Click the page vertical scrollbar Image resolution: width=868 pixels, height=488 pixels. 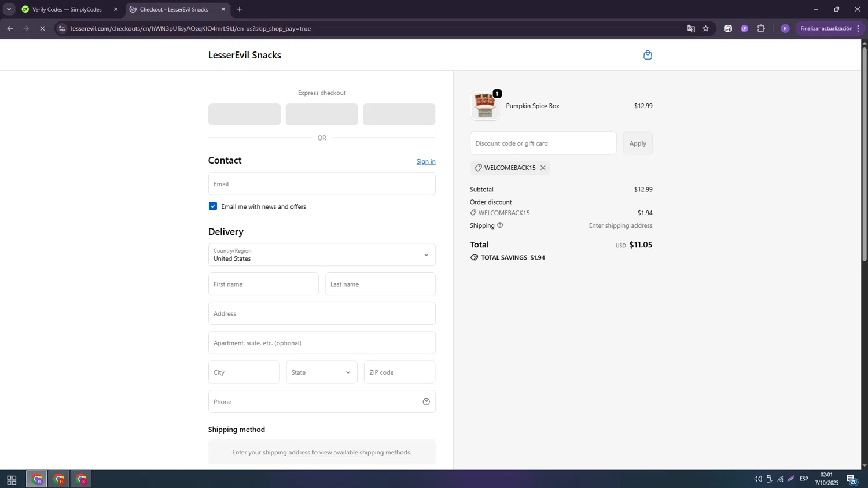tap(865, 153)
